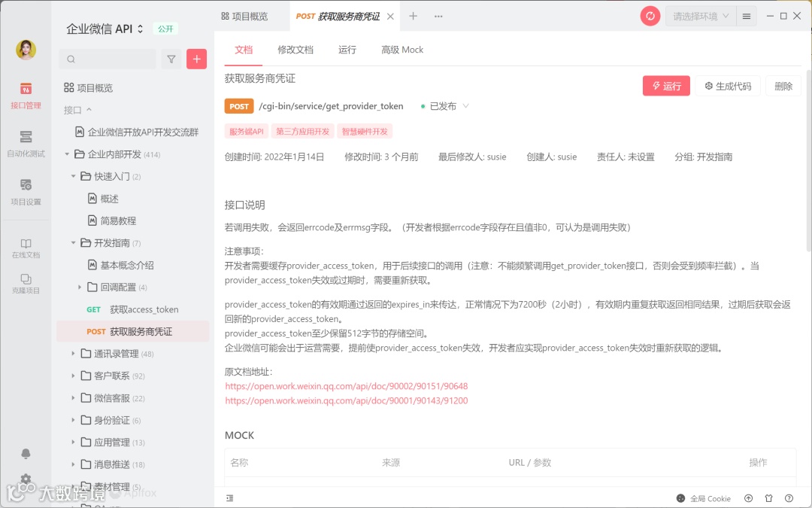Open the tab more options ellipsis

point(438,16)
